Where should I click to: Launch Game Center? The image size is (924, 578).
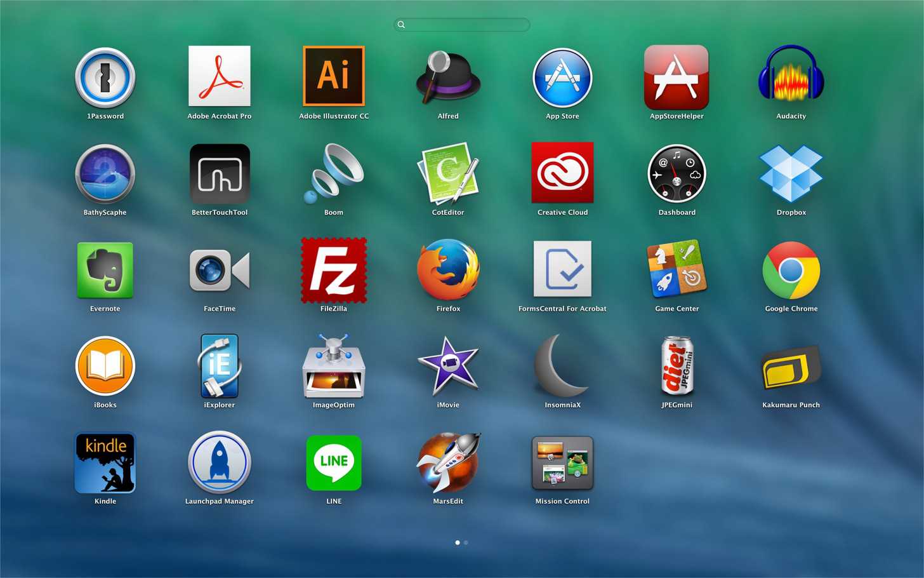(676, 269)
